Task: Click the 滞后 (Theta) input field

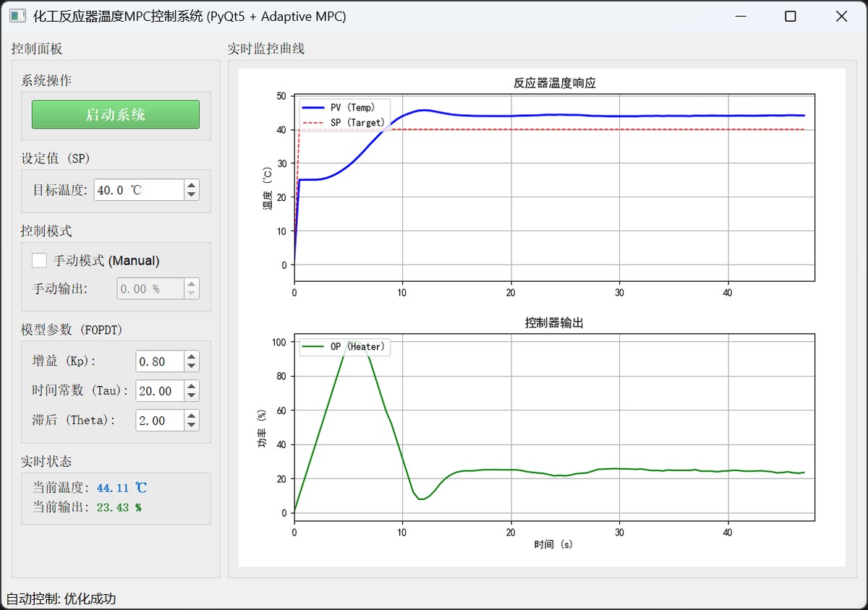Action: 159,421
